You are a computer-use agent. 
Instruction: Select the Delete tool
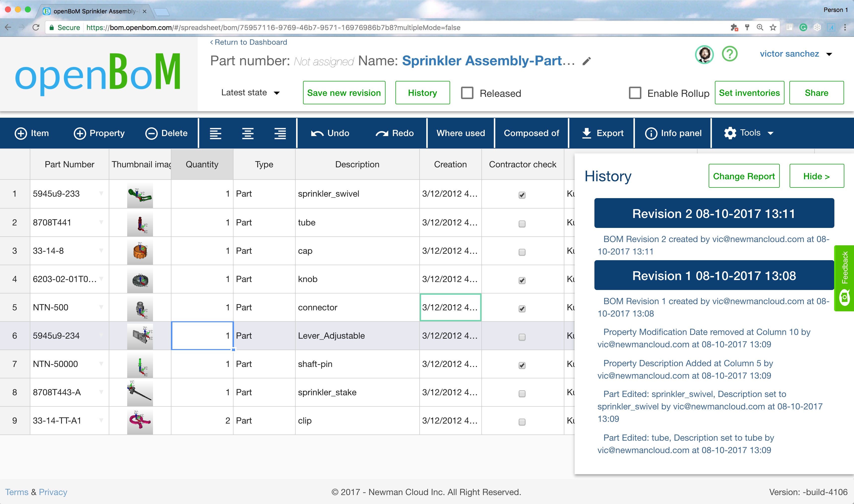167,133
